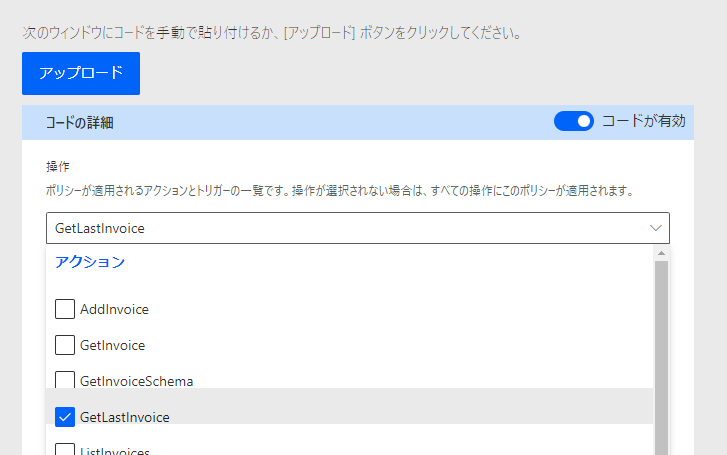
Task: Click the chevron arrow of the operations dropdown
Action: click(656, 228)
